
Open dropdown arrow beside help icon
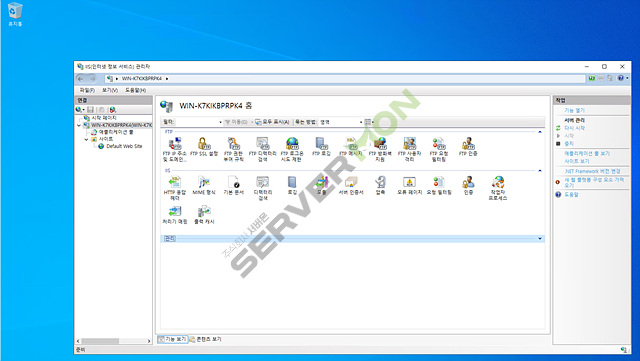pos(627,78)
